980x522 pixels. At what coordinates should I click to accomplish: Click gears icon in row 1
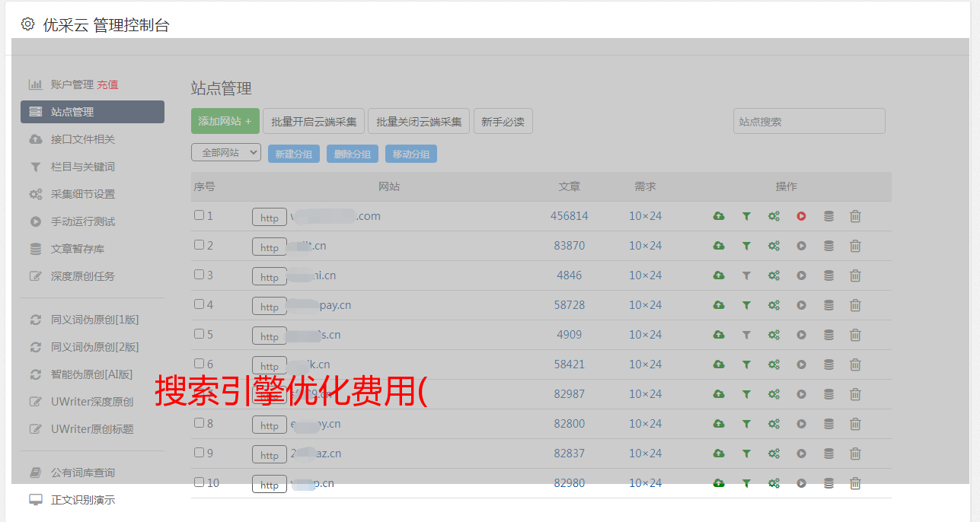[x=774, y=216]
